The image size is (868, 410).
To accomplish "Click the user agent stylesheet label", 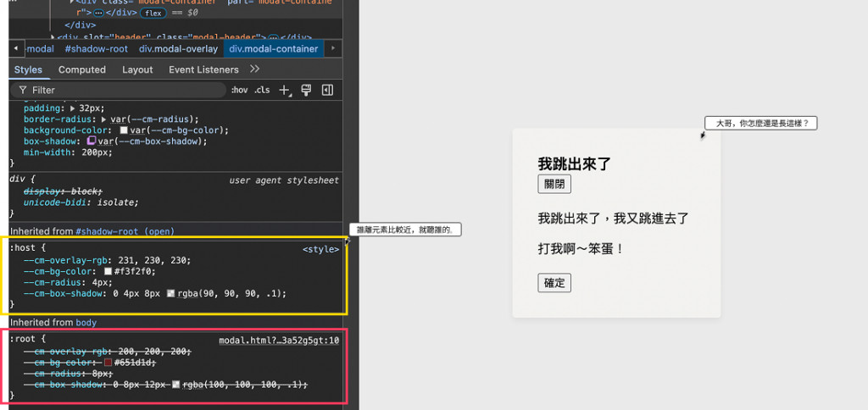I will click(x=284, y=180).
